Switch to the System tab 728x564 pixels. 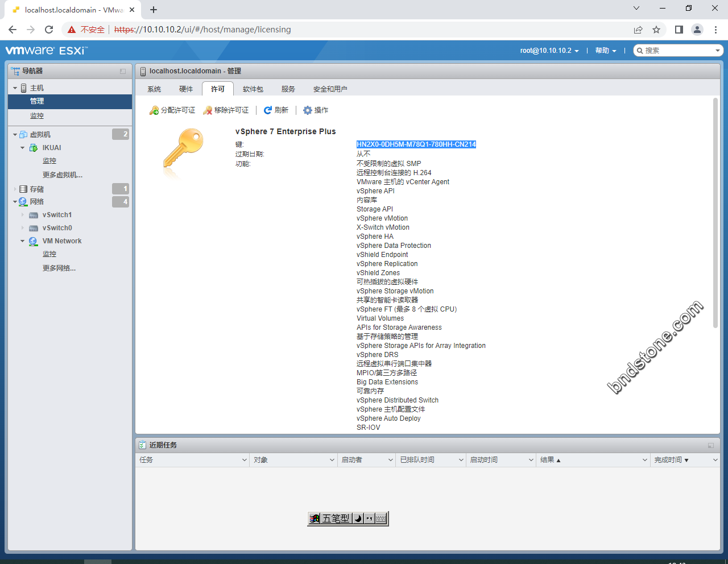pyautogui.click(x=154, y=89)
